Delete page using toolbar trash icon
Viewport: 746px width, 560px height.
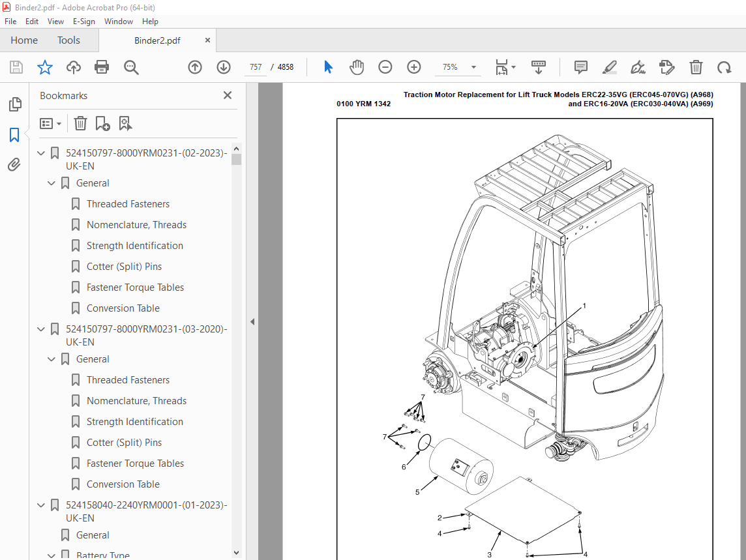pyautogui.click(x=696, y=67)
